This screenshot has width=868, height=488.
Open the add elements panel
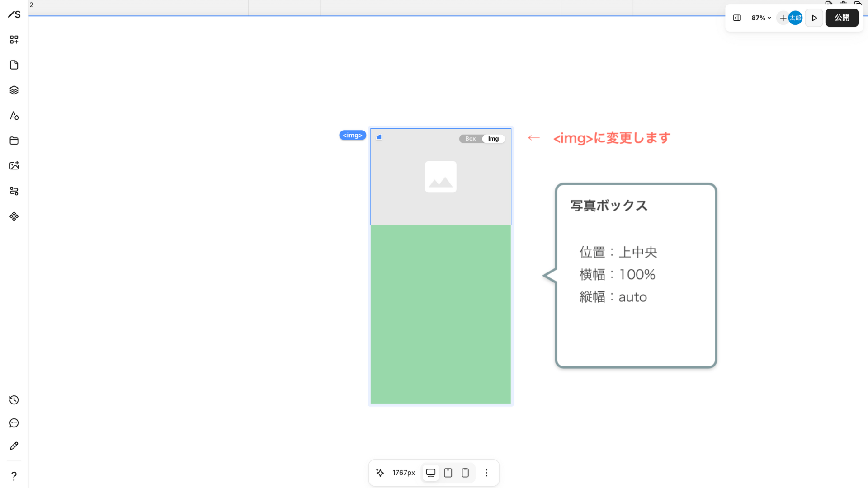[x=14, y=39]
